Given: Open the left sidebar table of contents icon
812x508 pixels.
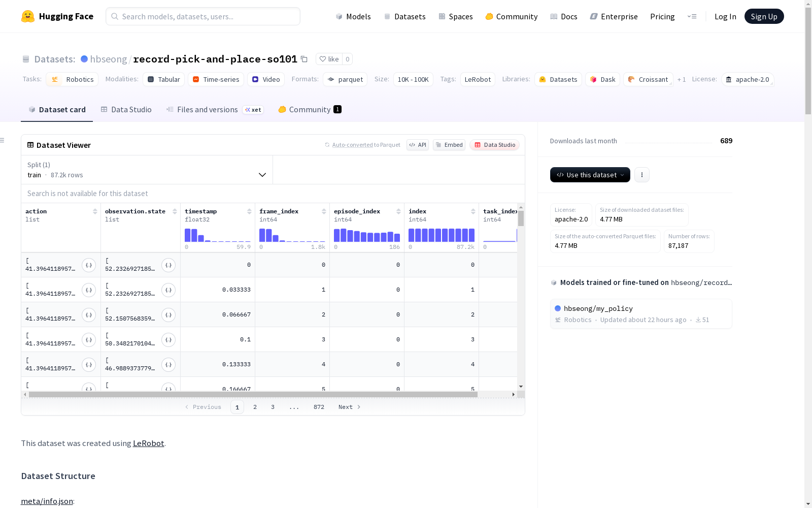Looking at the screenshot, I should pyautogui.click(x=3, y=140).
